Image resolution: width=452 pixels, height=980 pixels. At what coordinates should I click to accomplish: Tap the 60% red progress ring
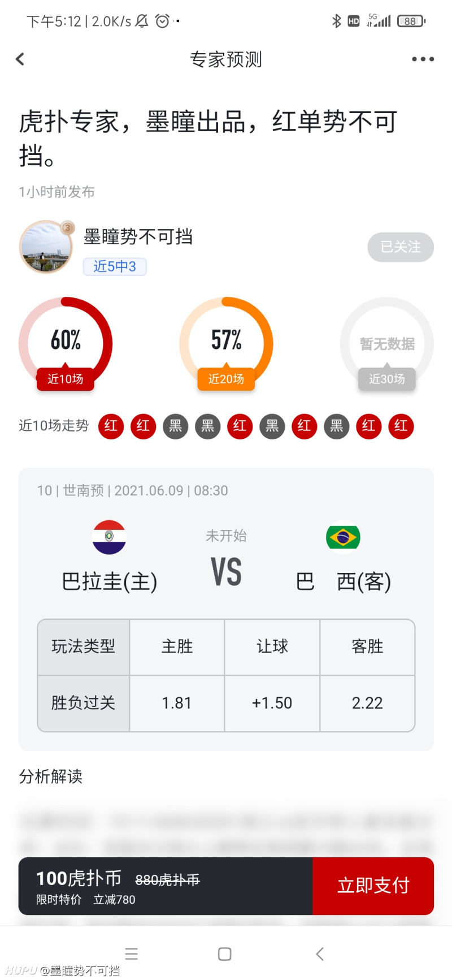[x=66, y=340]
